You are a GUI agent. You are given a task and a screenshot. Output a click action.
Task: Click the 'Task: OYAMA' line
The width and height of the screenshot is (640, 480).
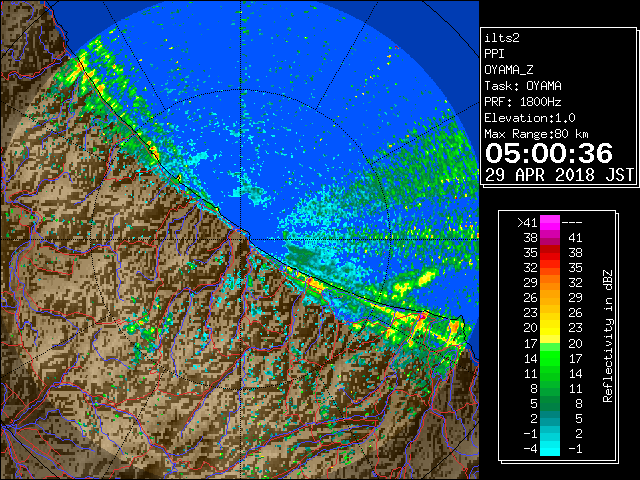523,86
